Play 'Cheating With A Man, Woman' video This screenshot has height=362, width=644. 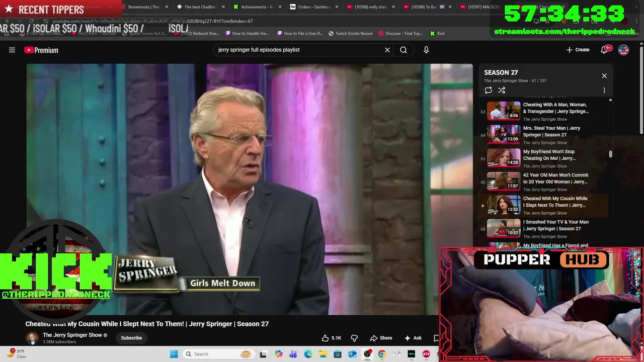click(x=544, y=112)
